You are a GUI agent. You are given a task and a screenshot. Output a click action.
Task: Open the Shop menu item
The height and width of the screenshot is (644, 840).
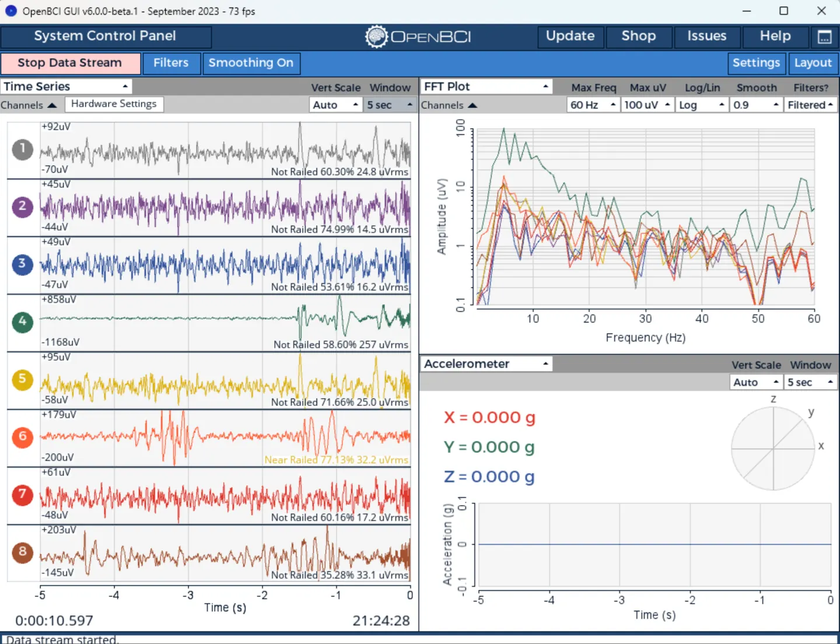[x=639, y=36]
